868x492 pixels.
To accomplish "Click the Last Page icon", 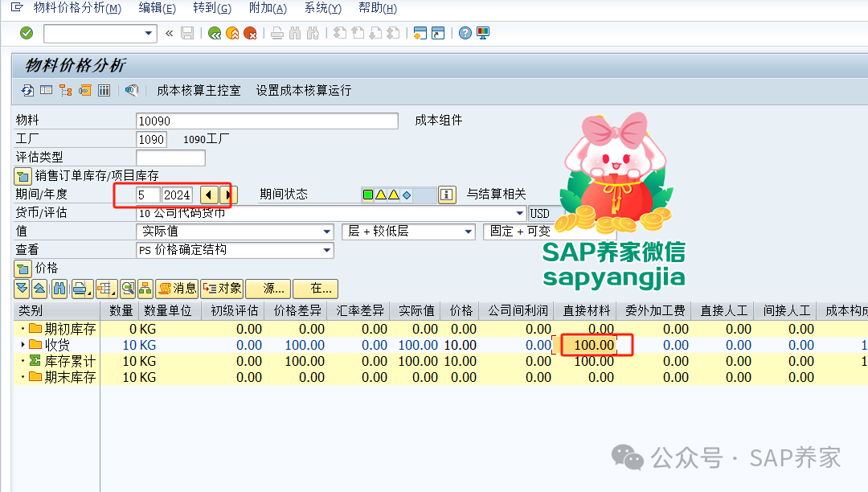I will coord(393,33).
